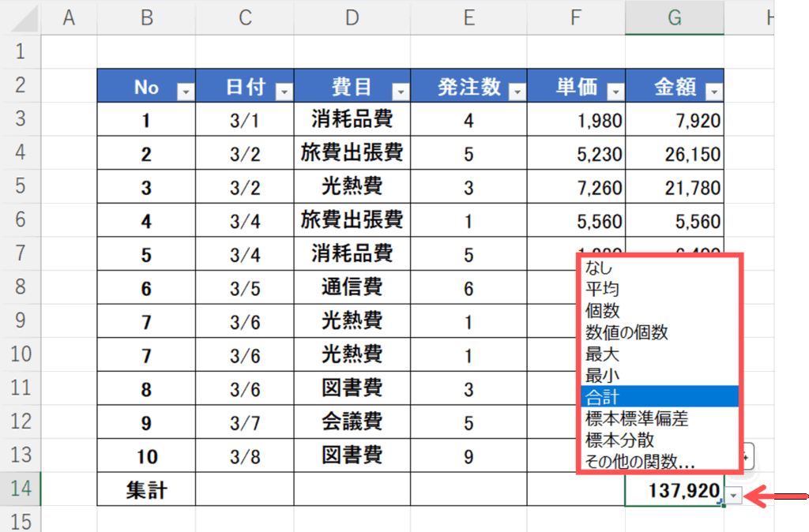Open the 金額 header filter button
Screen dimensions: 809x532
713,92
